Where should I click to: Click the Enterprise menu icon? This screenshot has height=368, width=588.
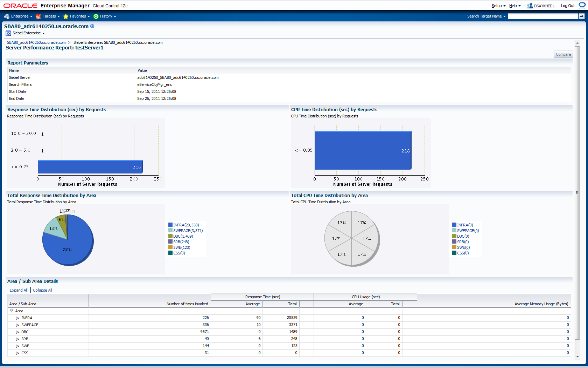click(x=7, y=16)
